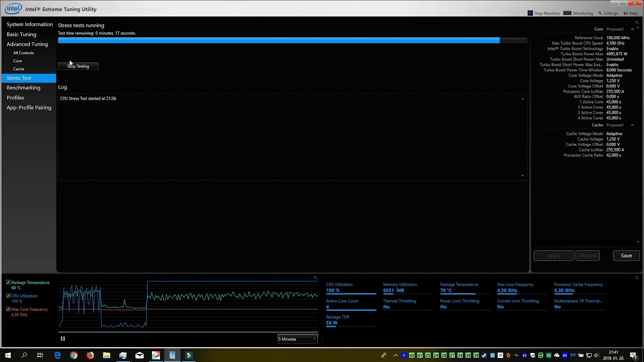Select All Controls under Advanced Tuning
The height and width of the screenshot is (362, 644).
[24, 53]
